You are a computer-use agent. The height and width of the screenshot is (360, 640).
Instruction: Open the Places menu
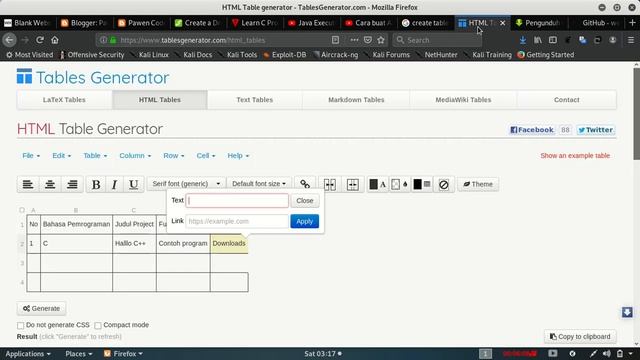coord(79,354)
